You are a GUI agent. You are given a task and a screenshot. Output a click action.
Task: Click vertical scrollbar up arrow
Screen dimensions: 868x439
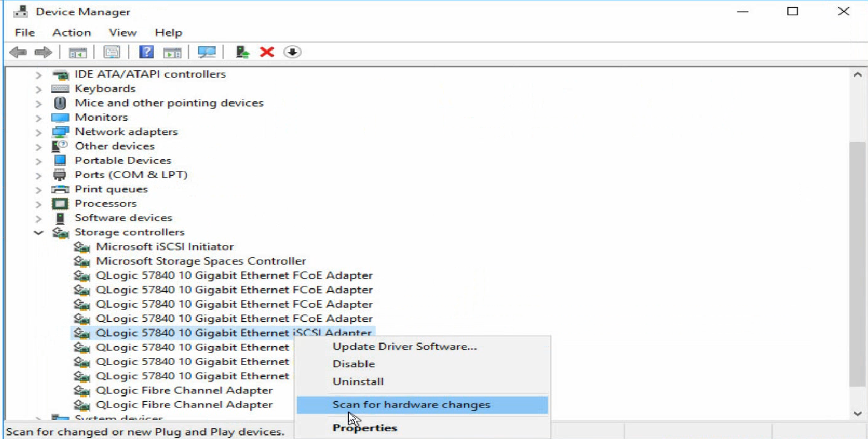click(857, 75)
